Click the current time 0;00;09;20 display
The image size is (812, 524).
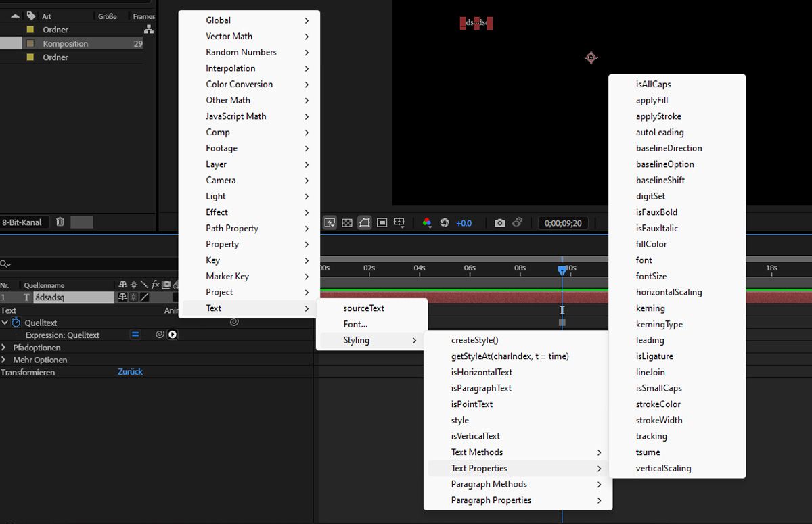coord(564,223)
